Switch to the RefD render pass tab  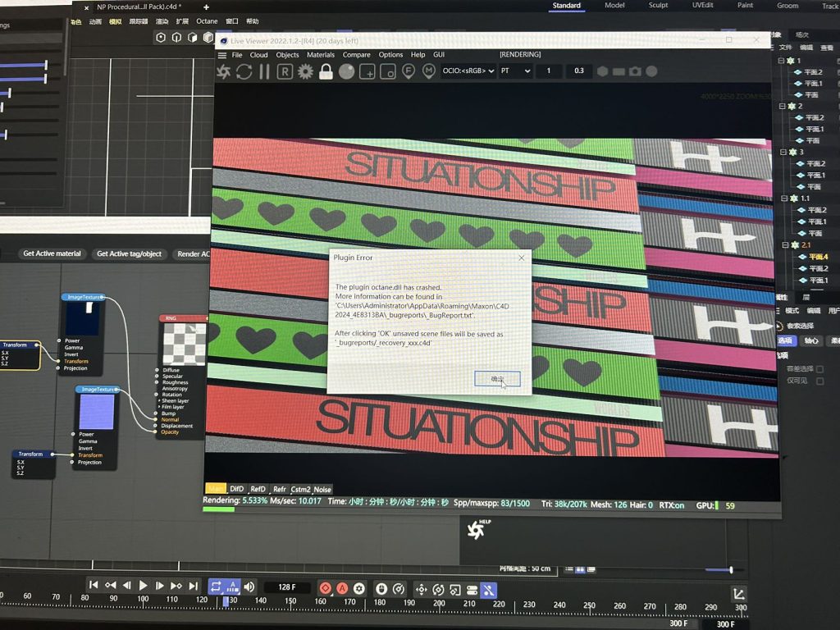coord(258,489)
